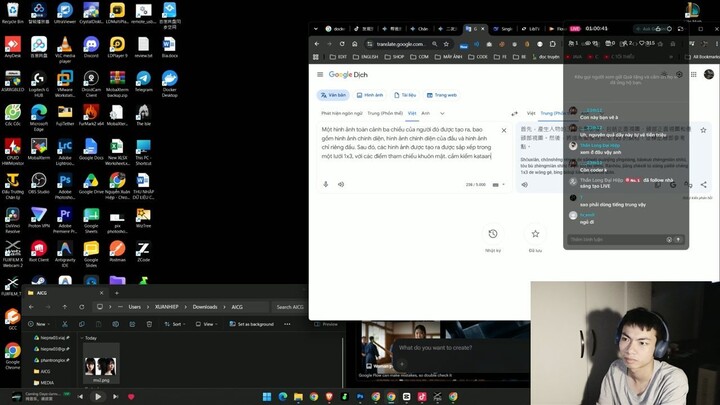Switch to Tài liệu document tab
720x405 pixels.
click(x=405, y=95)
